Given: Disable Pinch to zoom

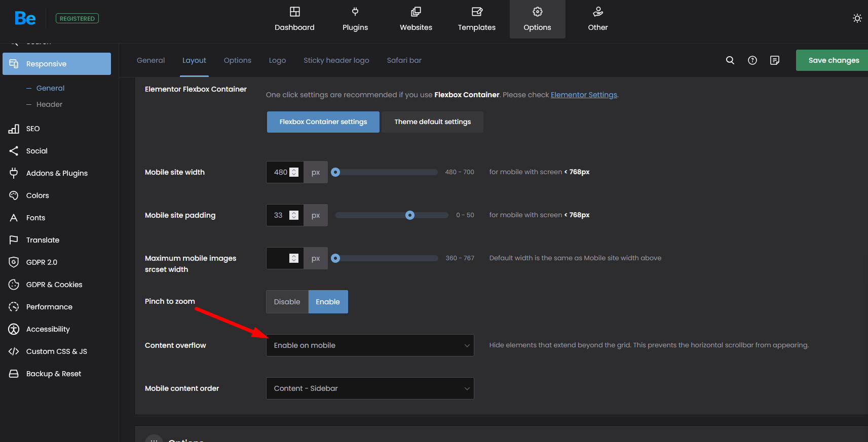Looking at the screenshot, I should [x=287, y=302].
